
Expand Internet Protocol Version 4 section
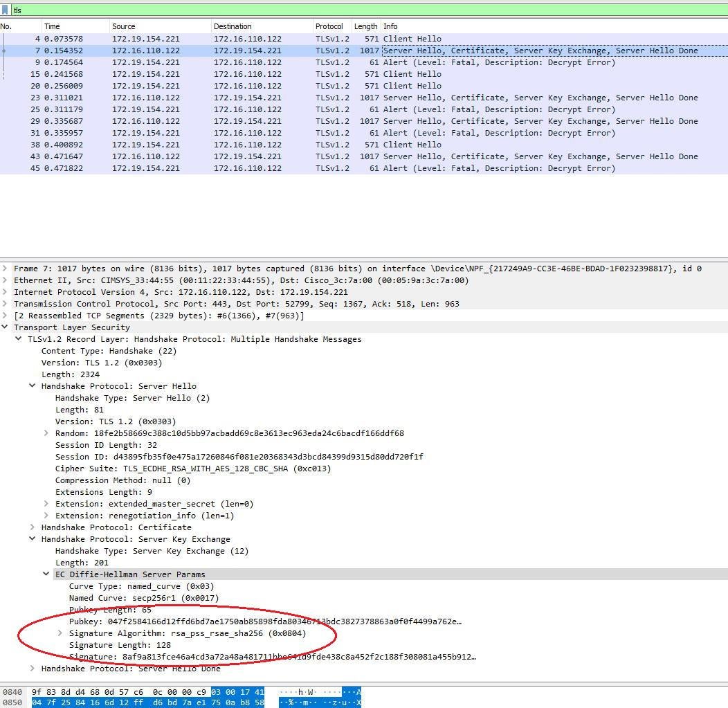click(5, 292)
